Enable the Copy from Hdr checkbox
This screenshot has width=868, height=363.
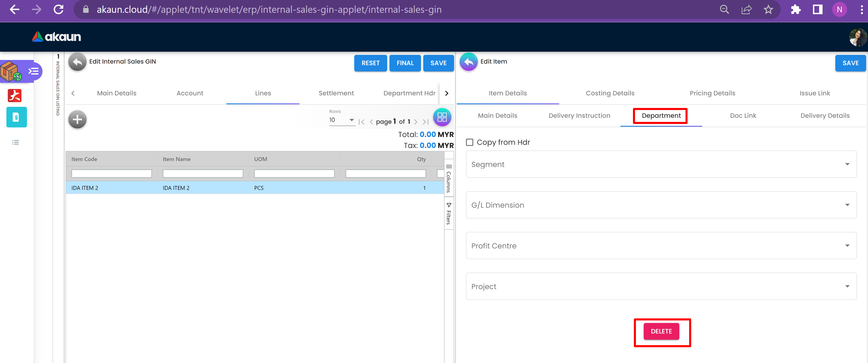pos(469,142)
